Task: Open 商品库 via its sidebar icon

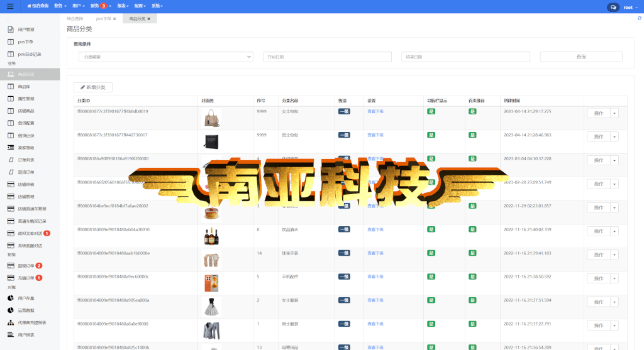Action: coord(11,87)
